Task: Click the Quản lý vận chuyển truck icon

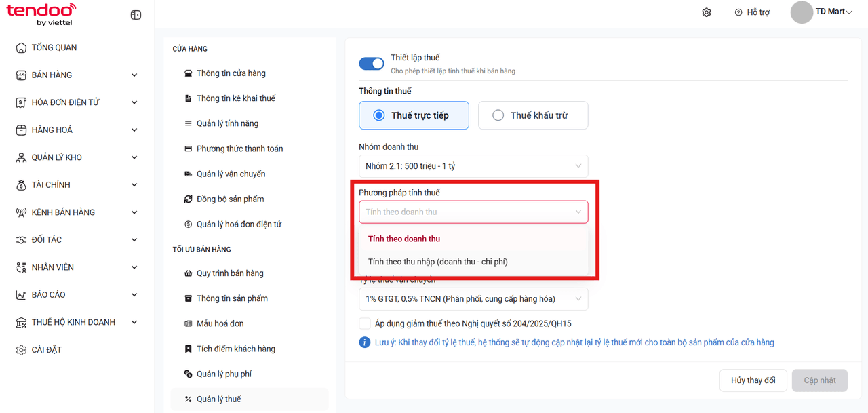Action: click(x=188, y=174)
